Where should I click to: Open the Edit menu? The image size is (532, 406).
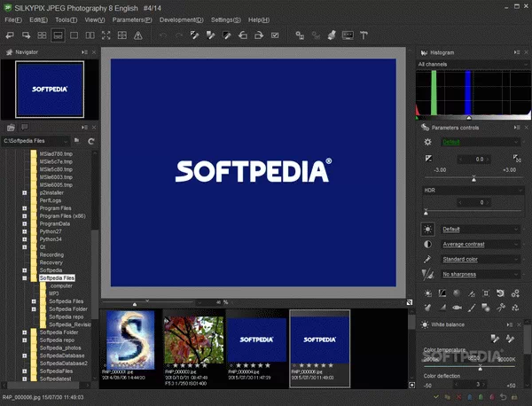point(38,20)
